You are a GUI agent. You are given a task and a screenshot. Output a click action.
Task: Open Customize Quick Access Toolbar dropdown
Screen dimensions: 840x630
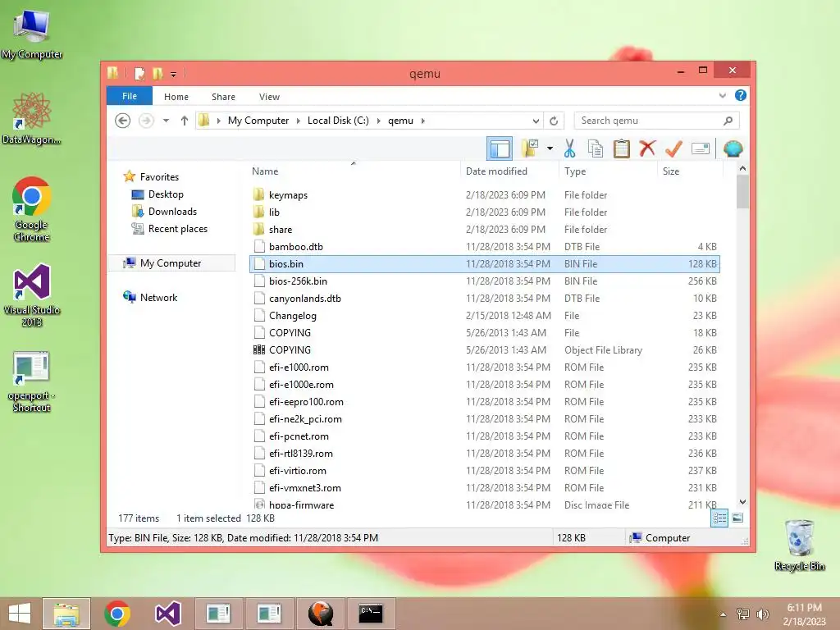(x=173, y=74)
